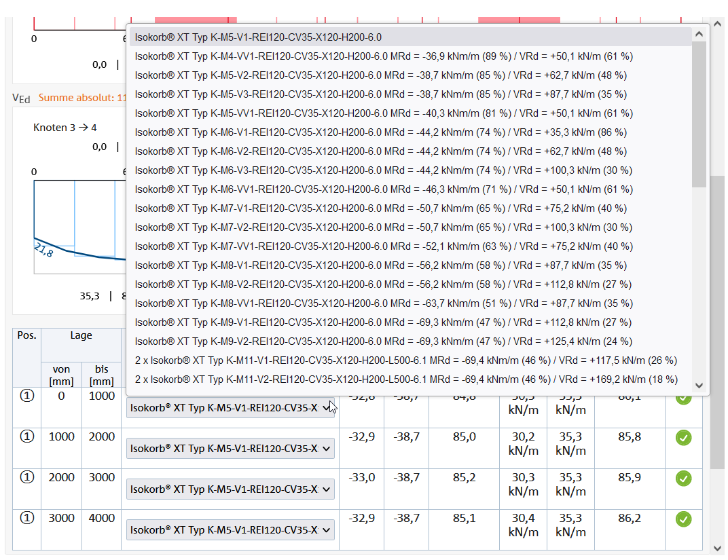This screenshot has width=728, height=560.
Task: Click the 35,3 value below the shear diagram
Action: (x=90, y=296)
